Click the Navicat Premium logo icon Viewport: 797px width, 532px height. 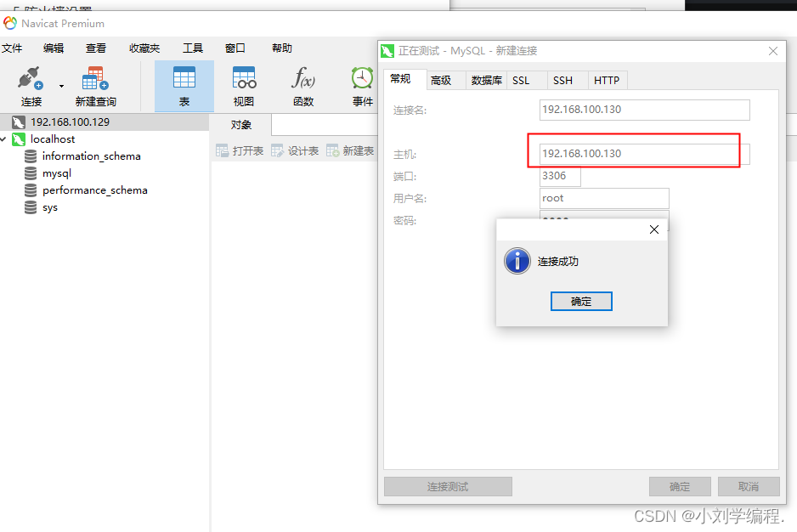point(10,23)
